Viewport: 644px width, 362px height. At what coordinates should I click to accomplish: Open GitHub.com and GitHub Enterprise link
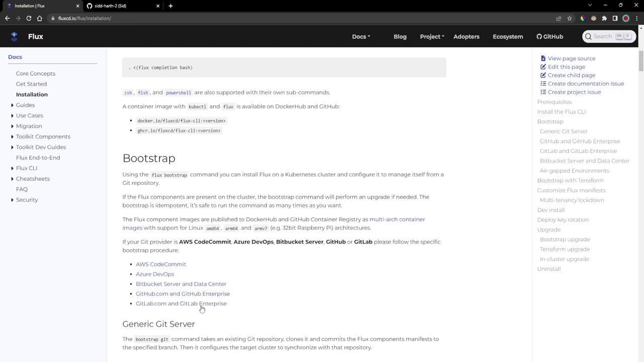click(183, 294)
